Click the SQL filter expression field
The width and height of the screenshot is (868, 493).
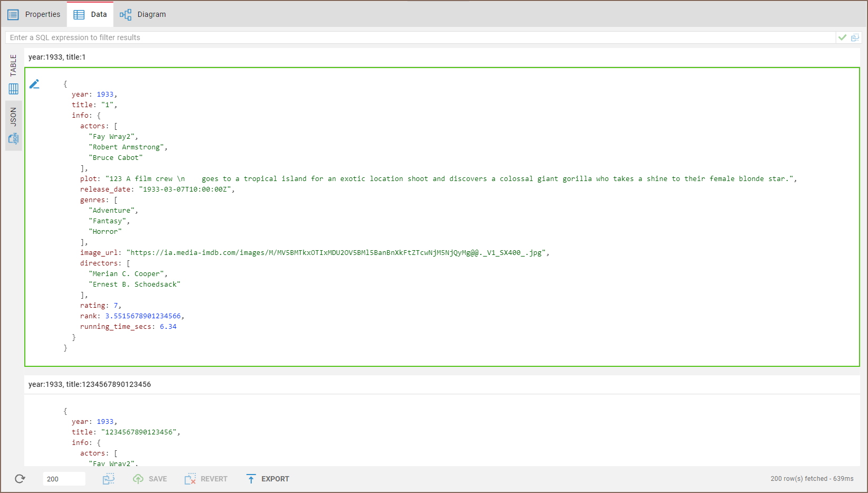(x=370, y=37)
